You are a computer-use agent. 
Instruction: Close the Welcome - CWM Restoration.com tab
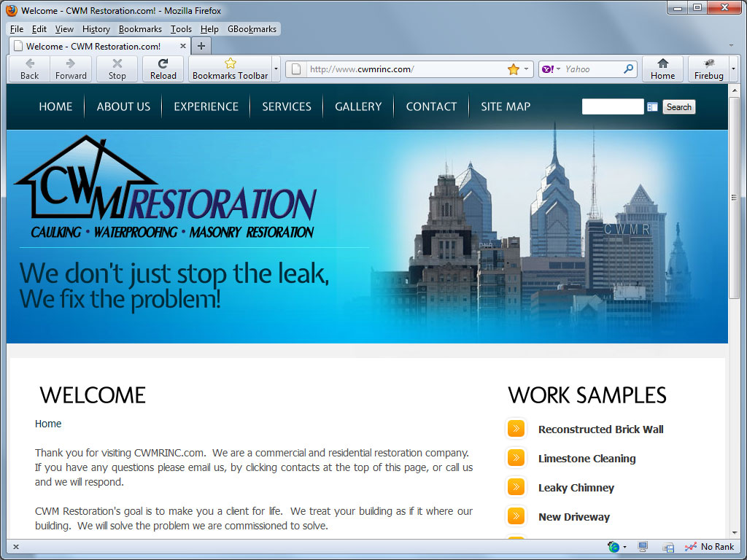[x=183, y=46]
